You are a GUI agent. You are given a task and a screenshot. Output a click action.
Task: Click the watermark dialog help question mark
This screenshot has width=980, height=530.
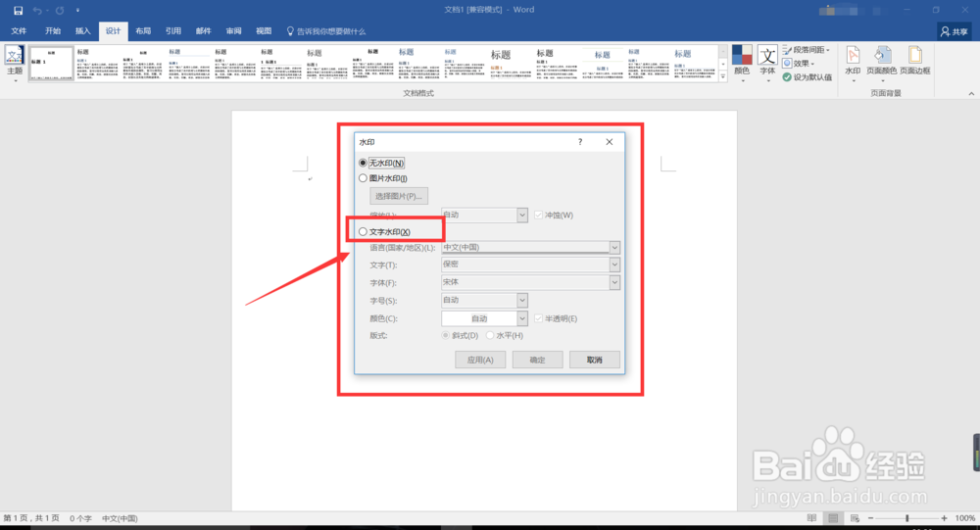[x=580, y=142]
